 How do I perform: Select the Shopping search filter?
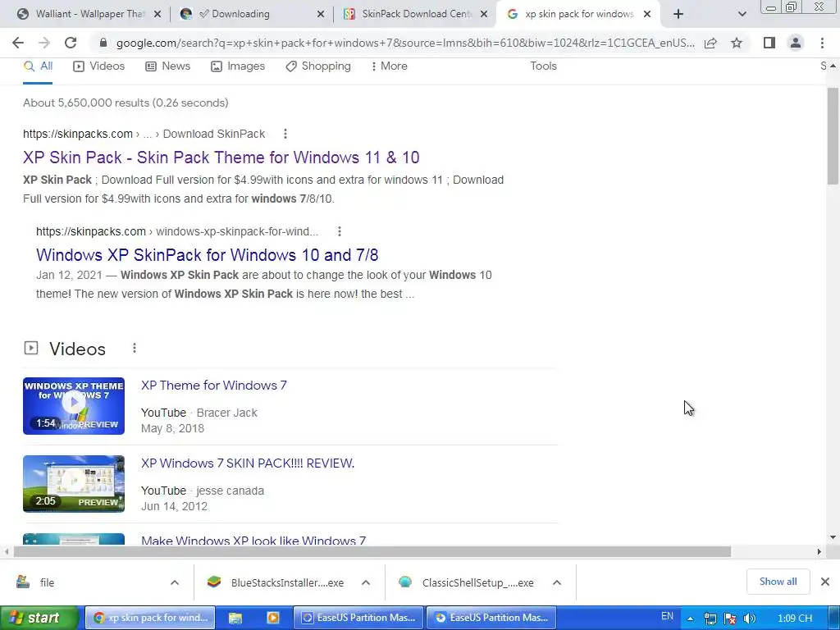pyautogui.click(x=318, y=66)
